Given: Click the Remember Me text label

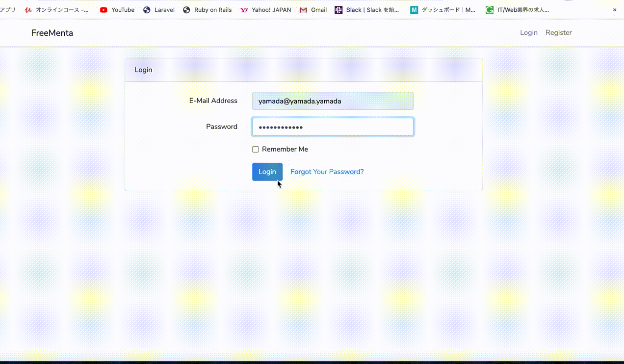Looking at the screenshot, I should (x=285, y=149).
